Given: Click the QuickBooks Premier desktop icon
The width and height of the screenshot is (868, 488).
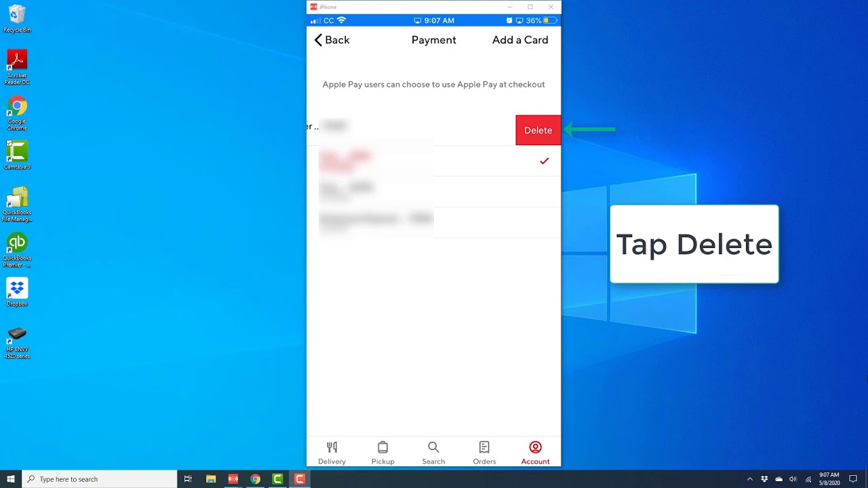Looking at the screenshot, I should pyautogui.click(x=17, y=250).
